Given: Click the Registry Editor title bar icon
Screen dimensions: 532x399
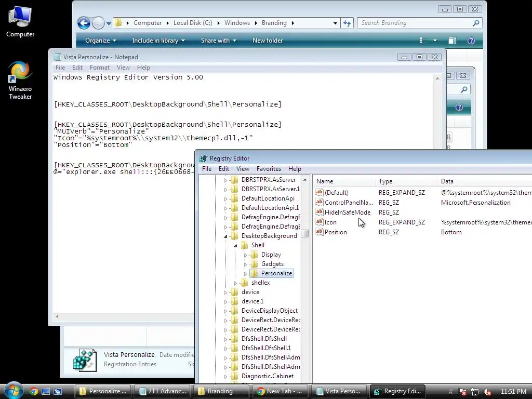Looking at the screenshot, I should [x=203, y=158].
